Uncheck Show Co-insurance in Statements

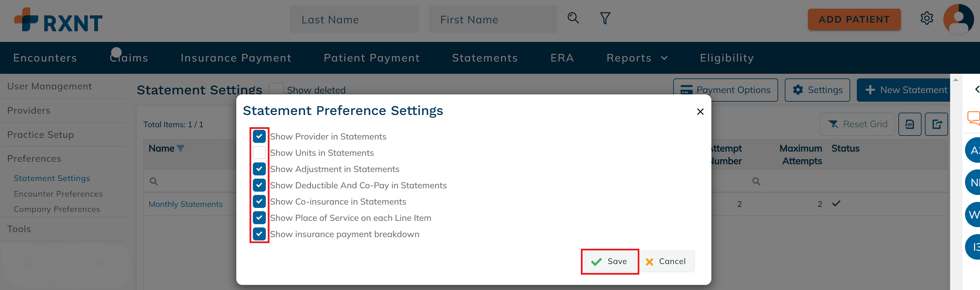click(x=259, y=201)
